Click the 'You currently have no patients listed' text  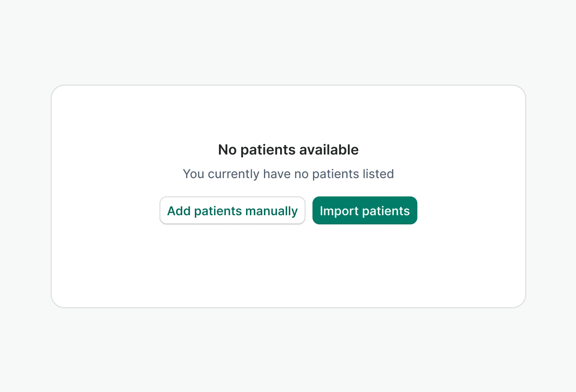click(288, 174)
